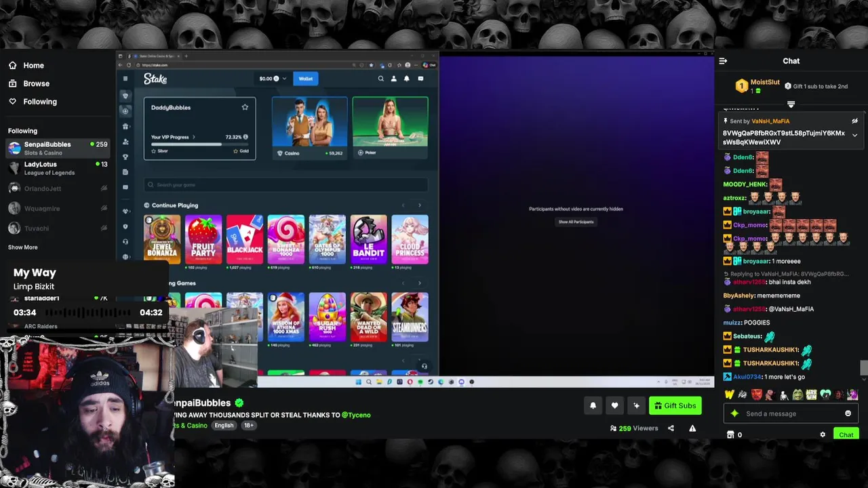Select Wquagmire channel in the Following list

tap(57, 209)
